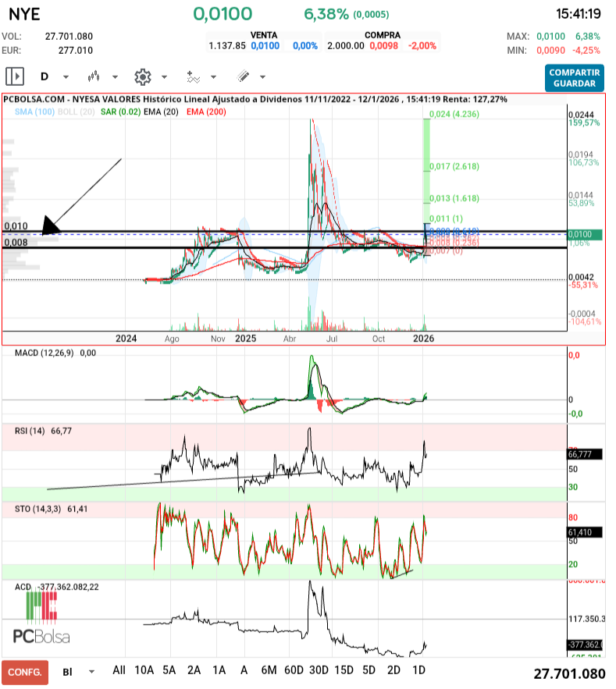
Task: Click the indicators add-line icon
Action: (x=193, y=76)
